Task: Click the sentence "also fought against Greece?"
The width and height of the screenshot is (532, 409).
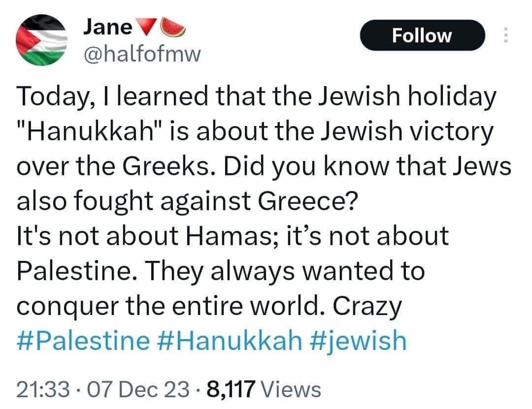Action: [x=187, y=201]
